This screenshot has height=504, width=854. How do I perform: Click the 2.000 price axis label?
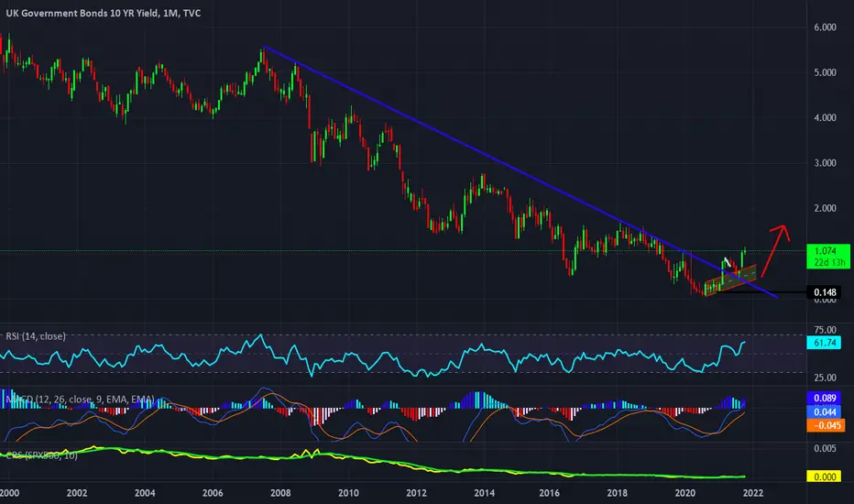pyautogui.click(x=825, y=208)
